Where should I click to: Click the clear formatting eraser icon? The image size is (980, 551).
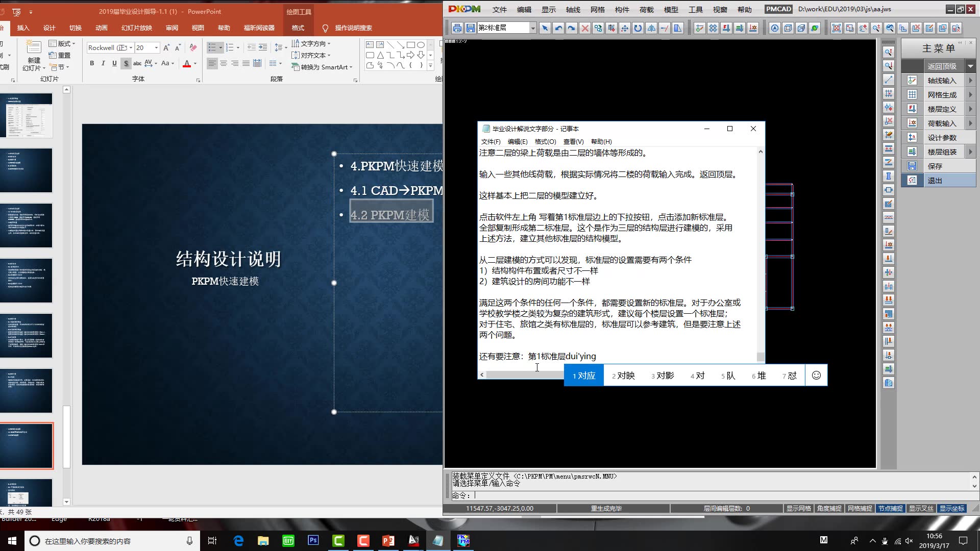point(193,47)
